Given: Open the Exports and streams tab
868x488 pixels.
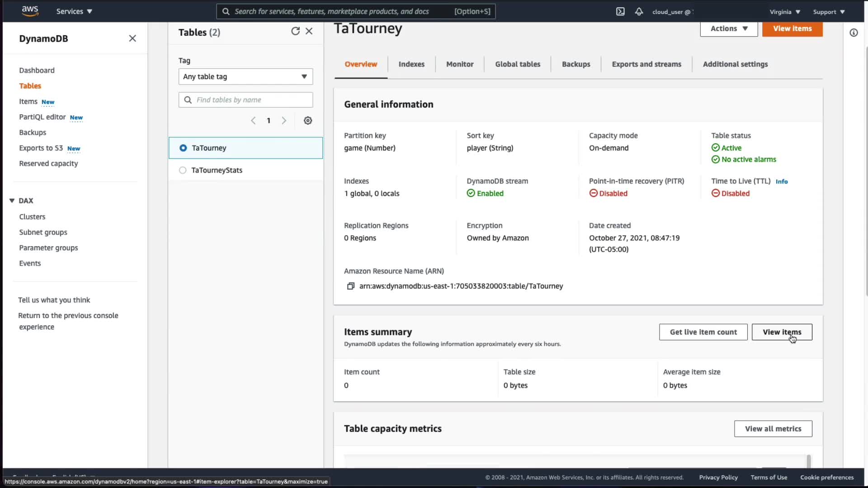Looking at the screenshot, I should (646, 64).
